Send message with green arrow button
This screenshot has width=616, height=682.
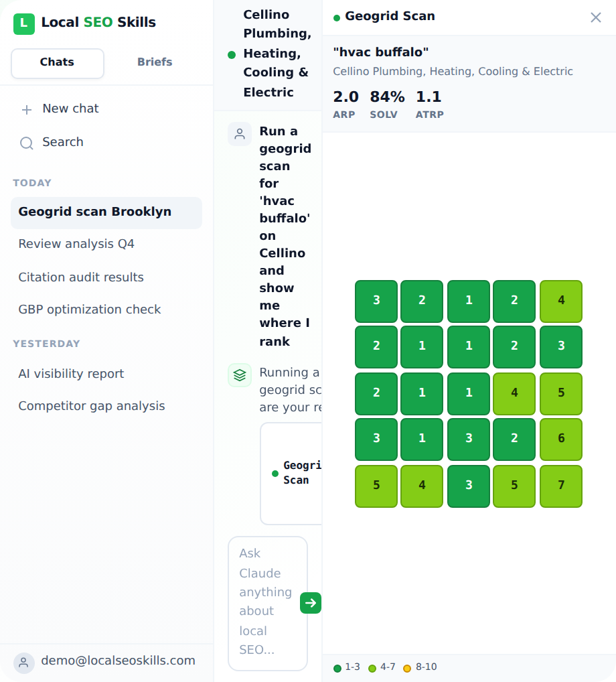(x=311, y=603)
